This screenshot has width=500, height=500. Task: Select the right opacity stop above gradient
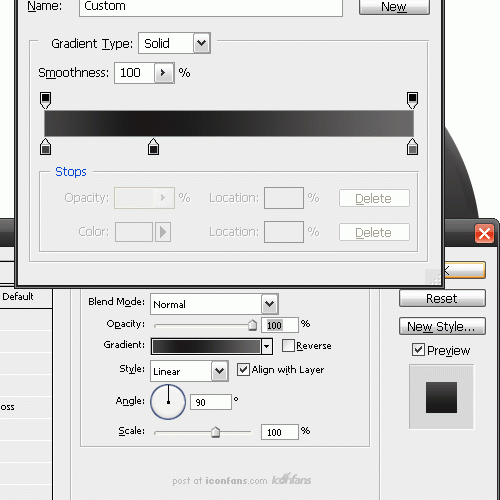(x=412, y=101)
